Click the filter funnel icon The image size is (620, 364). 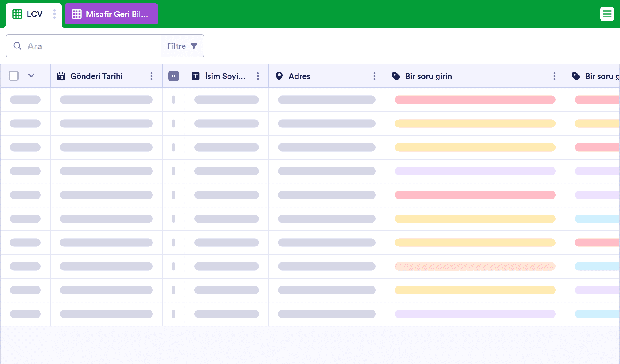point(194,46)
